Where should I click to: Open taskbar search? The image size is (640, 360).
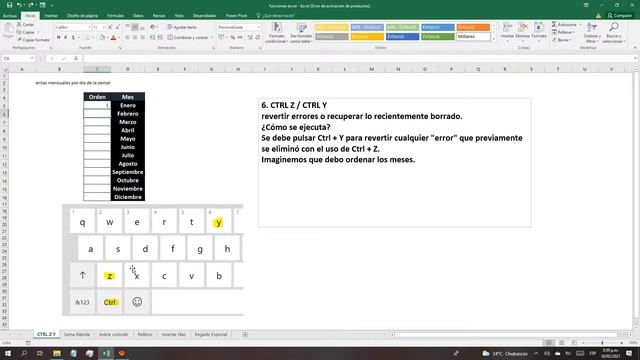pos(24,353)
